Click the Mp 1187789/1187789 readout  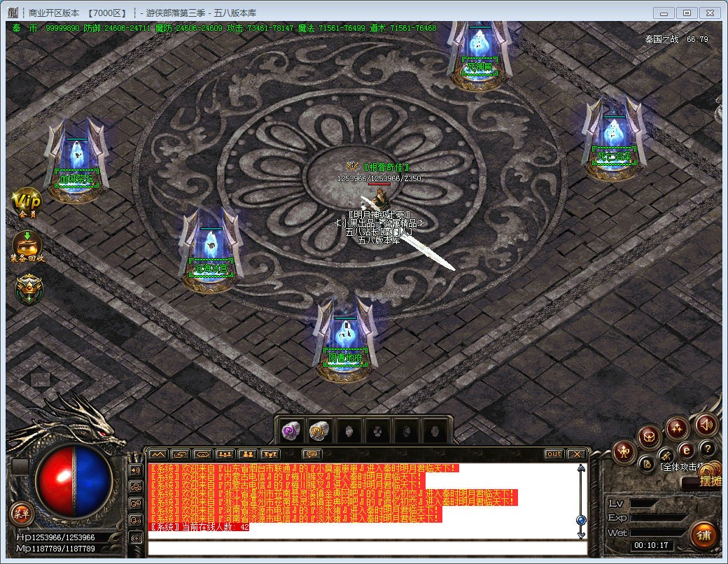pos(56,548)
